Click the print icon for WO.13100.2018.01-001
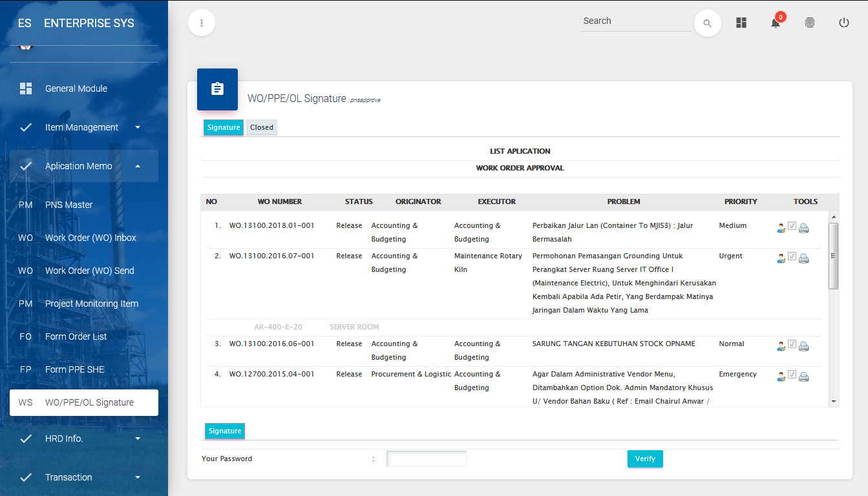 (x=803, y=228)
